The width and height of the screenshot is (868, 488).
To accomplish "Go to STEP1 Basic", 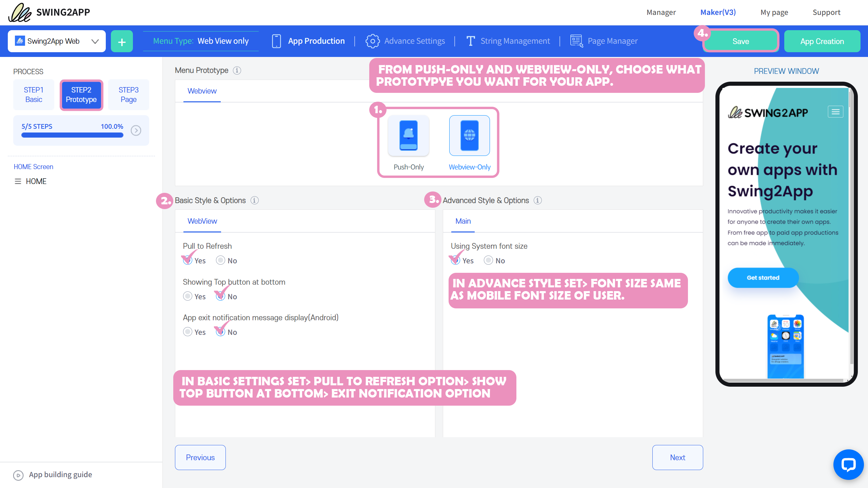I will (34, 95).
